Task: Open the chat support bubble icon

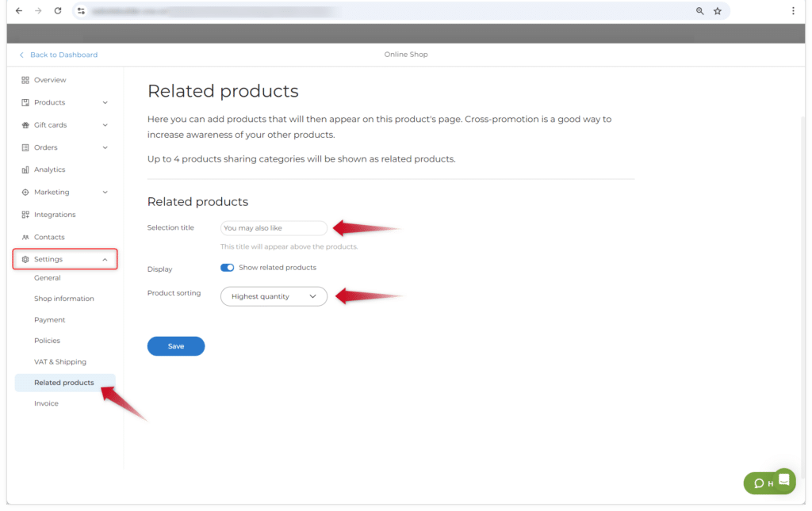Action: (784, 479)
